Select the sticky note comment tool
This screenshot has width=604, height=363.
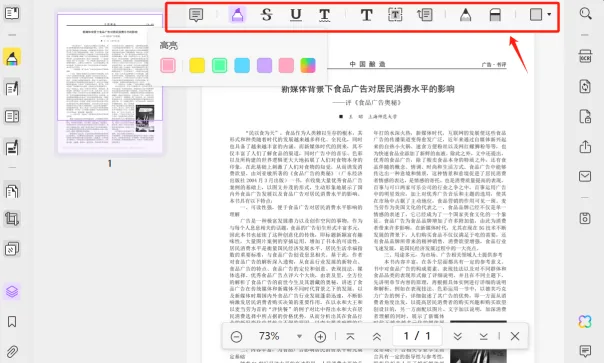tap(196, 15)
